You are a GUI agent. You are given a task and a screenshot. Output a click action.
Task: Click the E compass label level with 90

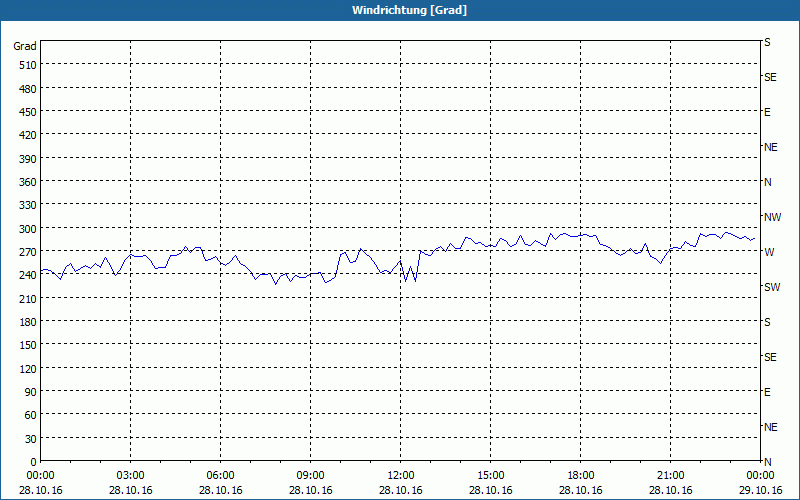point(767,392)
